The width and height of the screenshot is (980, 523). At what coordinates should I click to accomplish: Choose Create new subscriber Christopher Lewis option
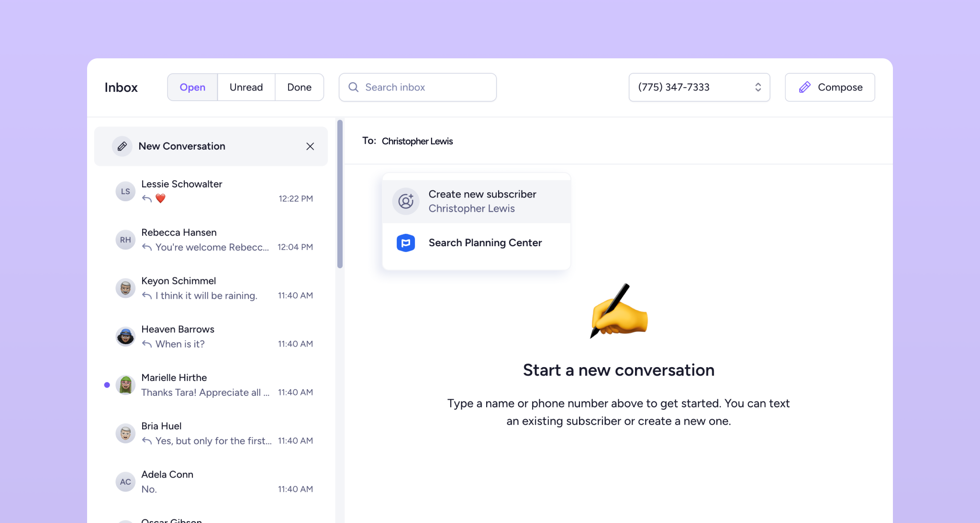482,201
